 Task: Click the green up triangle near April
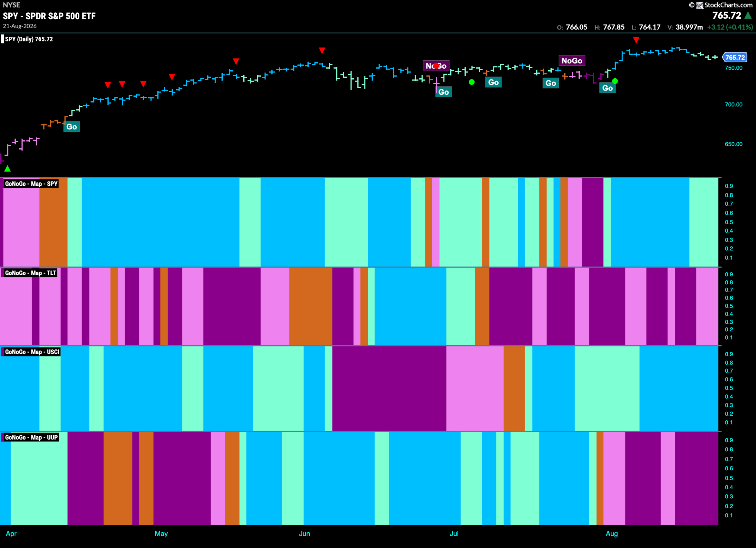click(7, 169)
